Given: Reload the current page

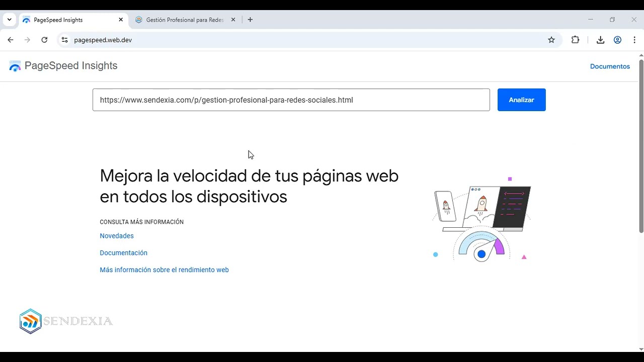Looking at the screenshot, I should click(44, 40).
